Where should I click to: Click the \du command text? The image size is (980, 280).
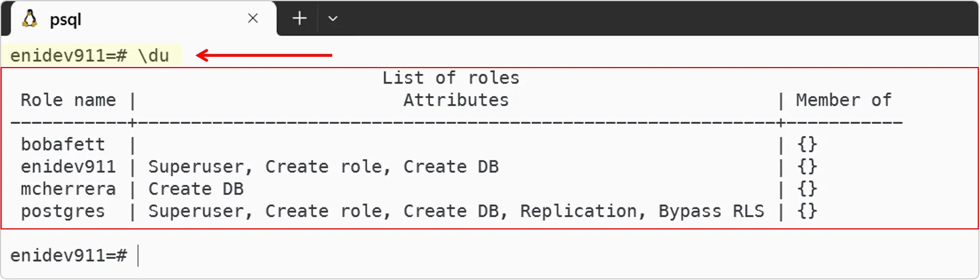pyautogui.click(x=153, y=56)
